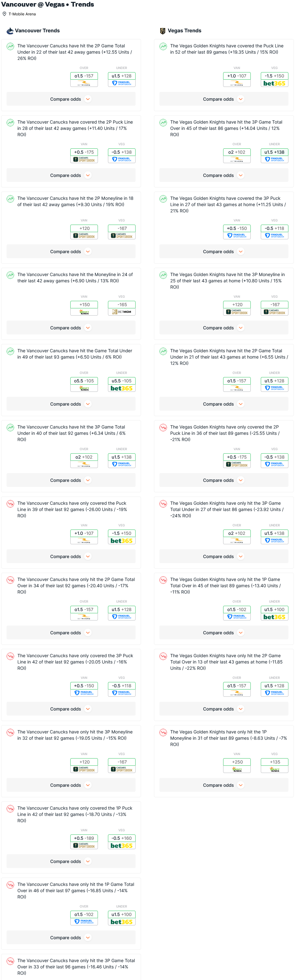Viewport: 295px width, 980px height.
Task: Click the T-Mobile Arena location pin icon
Action: click(x=5, y=14)
